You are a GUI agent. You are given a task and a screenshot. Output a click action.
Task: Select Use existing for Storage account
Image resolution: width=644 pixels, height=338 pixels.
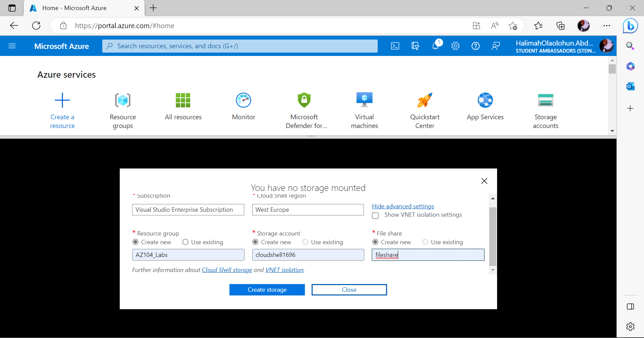305,242
